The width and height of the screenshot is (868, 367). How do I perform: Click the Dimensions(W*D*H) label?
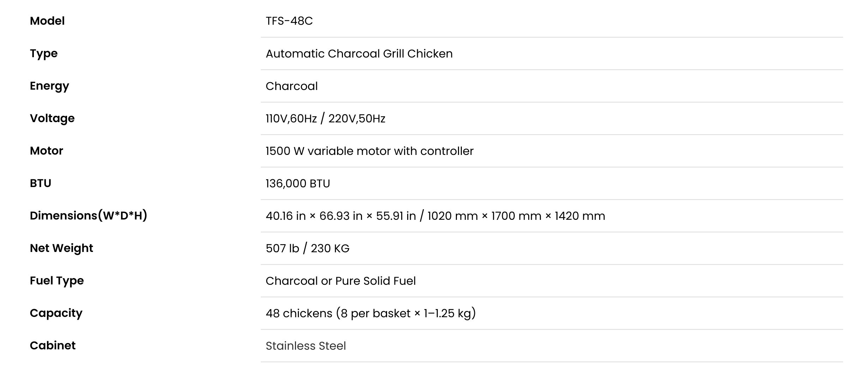point(89,216)
